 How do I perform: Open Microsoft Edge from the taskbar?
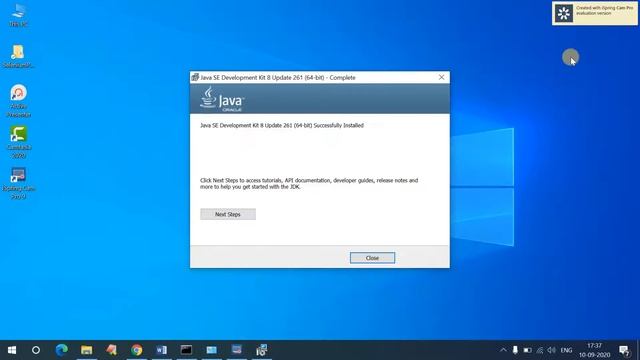tap(62, 350)
